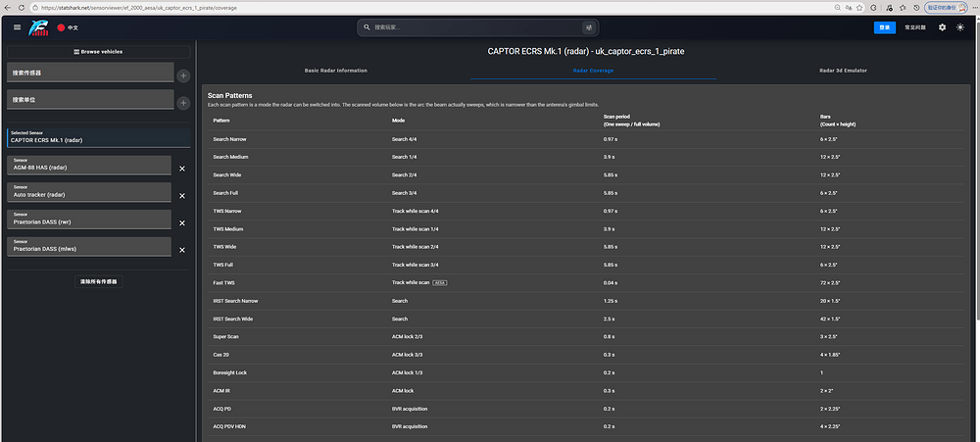This screenshot has height=442, width=980.
Task: Click the 72 × 2.5° bars value
Action: coord(830,283)
